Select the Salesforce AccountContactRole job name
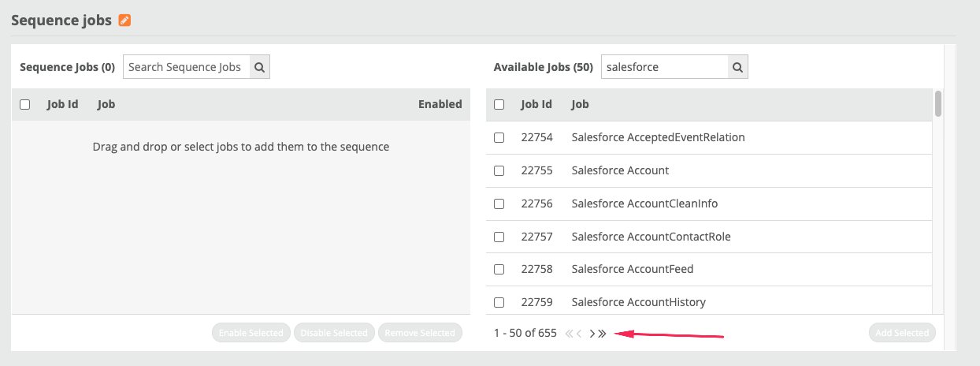 (651, 237)
